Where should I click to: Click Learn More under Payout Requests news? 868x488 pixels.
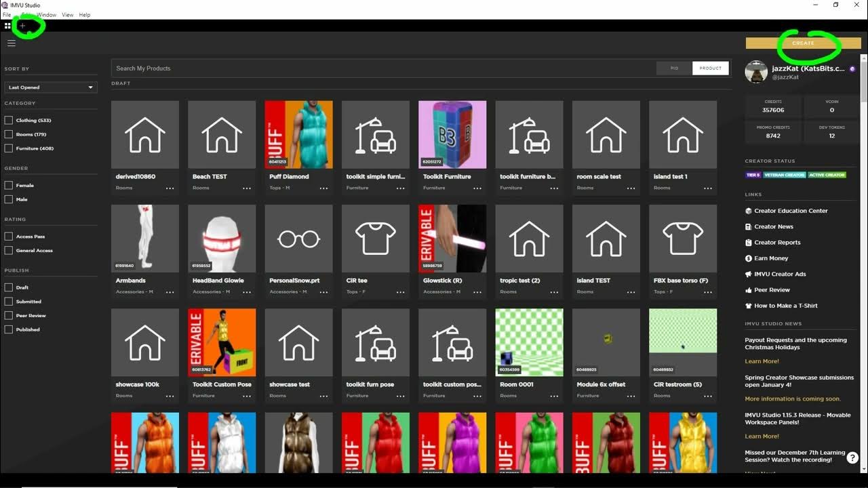(x=762, y=361)
